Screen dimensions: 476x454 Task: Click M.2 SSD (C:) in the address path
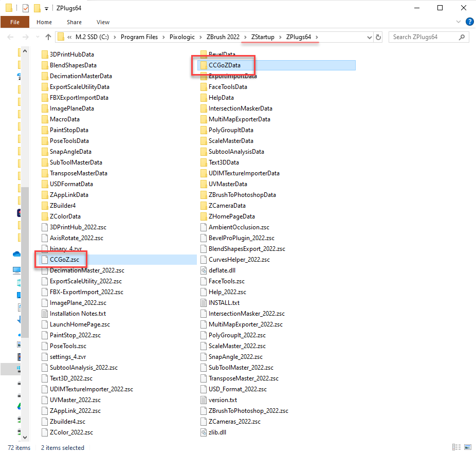92,37
